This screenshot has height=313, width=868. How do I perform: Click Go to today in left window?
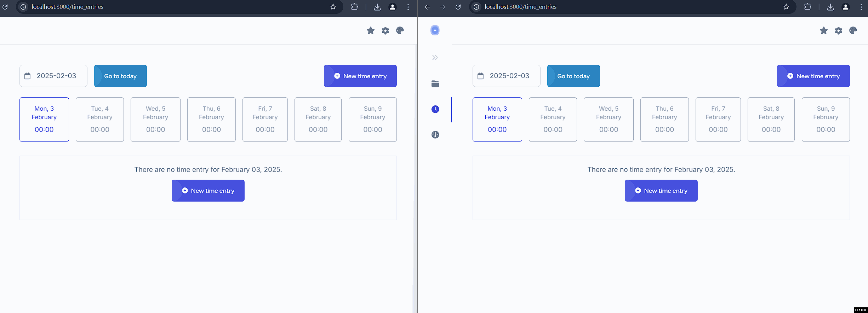pyautogui.click(x=120, y=76)
